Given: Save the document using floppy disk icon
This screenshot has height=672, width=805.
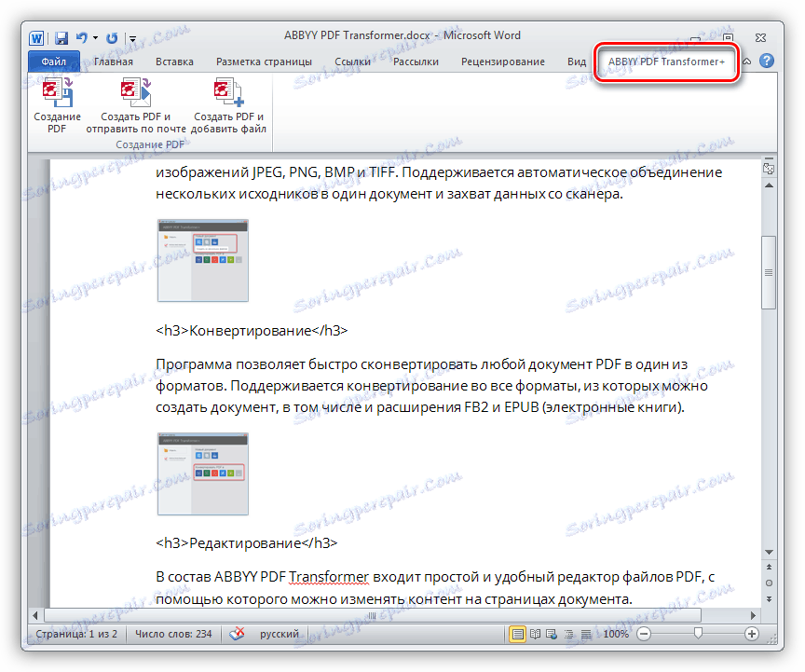Looking at the screenshot, I should point(61,38).
